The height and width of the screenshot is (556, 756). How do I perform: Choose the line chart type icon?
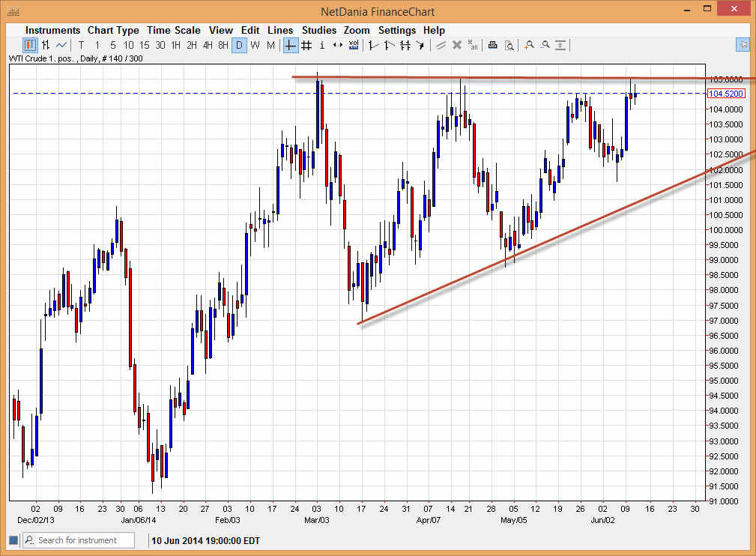tap(61, 45)
